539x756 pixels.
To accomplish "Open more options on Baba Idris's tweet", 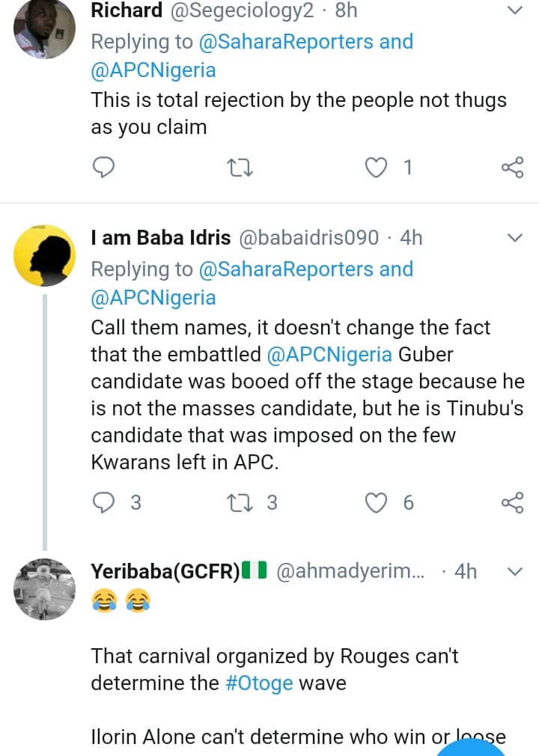I will [x=516, y=238].
